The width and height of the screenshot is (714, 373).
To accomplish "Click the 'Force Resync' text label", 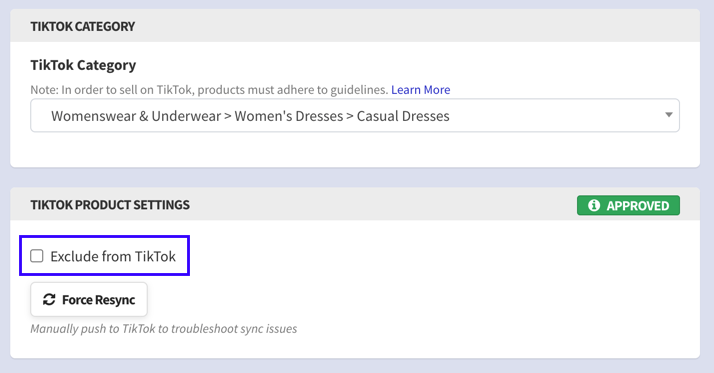I will tap(98, 300).
